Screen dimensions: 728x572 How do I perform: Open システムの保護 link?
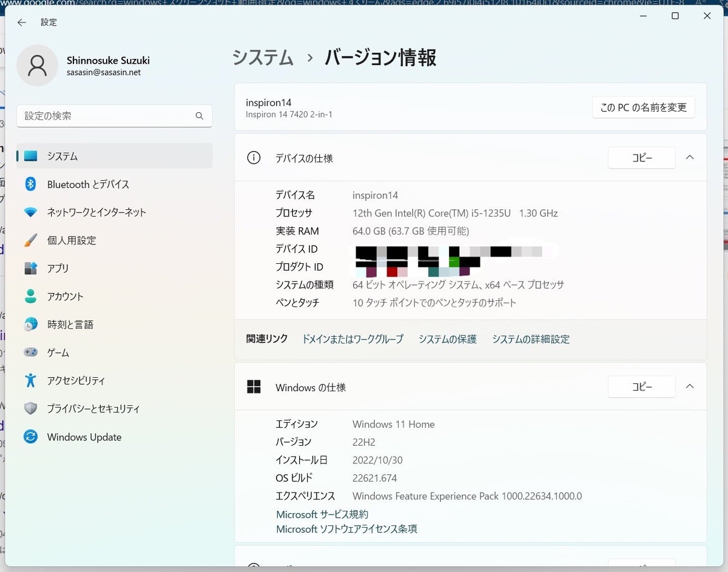point(448,339)
